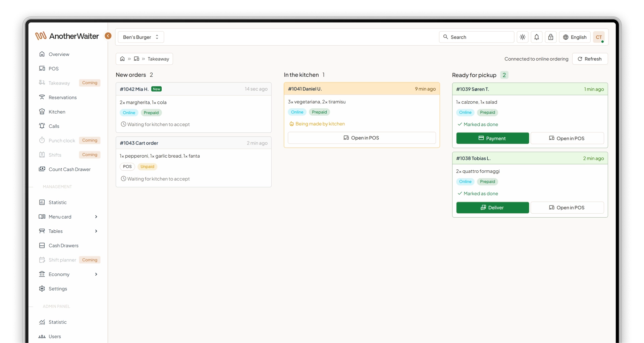Open the Ben's Burger restaurant selector
644x343 pixels.
141,37
